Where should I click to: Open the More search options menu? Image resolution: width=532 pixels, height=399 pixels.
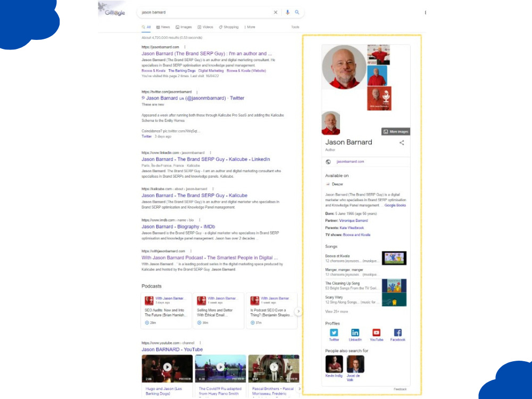click(x=250, y=27)
